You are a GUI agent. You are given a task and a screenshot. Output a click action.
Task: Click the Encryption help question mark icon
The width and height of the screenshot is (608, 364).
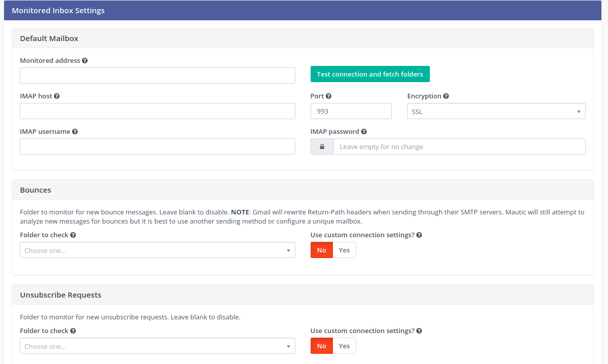point(446,96)
